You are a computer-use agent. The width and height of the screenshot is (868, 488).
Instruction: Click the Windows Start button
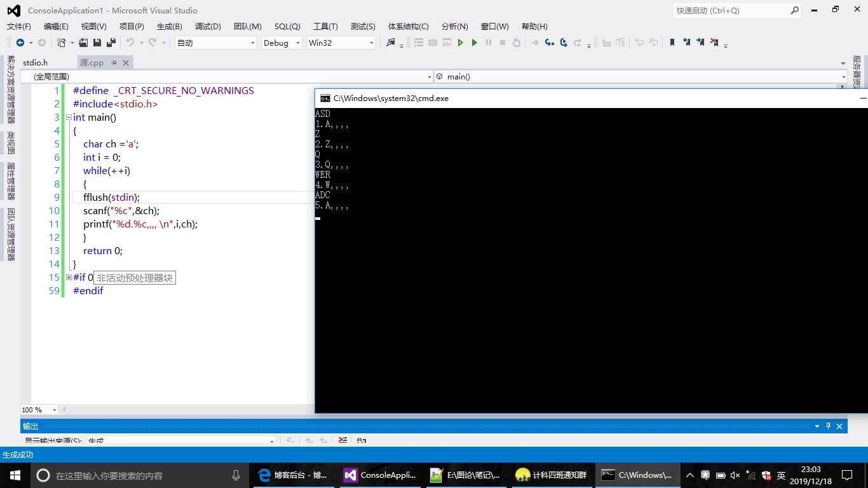pyautogui.click(x=15, y=475)
